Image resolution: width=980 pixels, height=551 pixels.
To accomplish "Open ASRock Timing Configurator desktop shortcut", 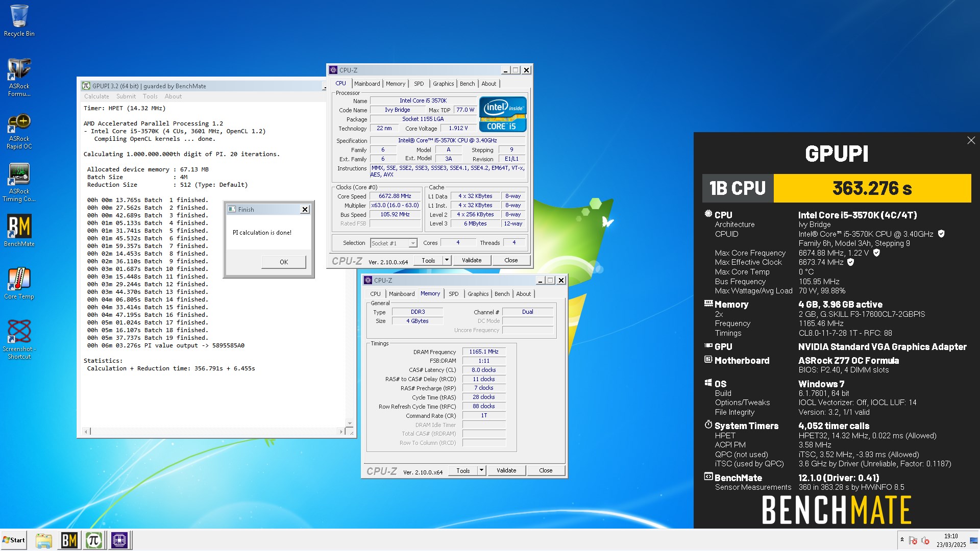I will [19, 183].
